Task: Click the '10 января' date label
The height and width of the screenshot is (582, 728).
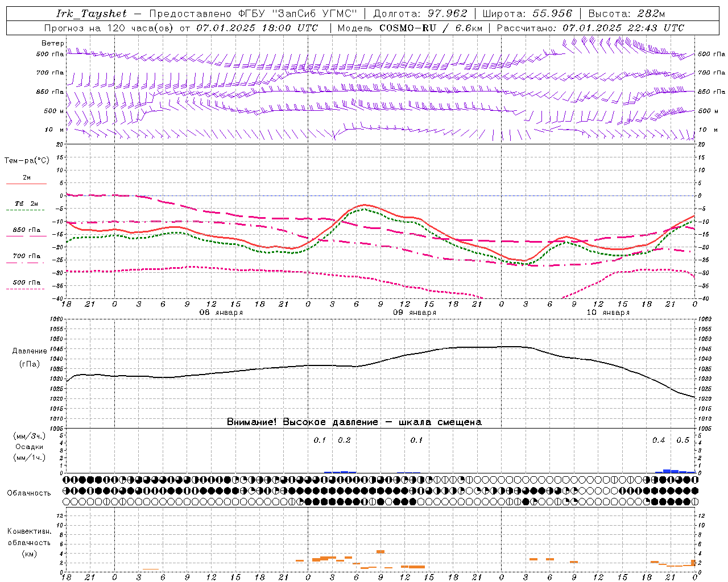Action: (x=608, y=313)
